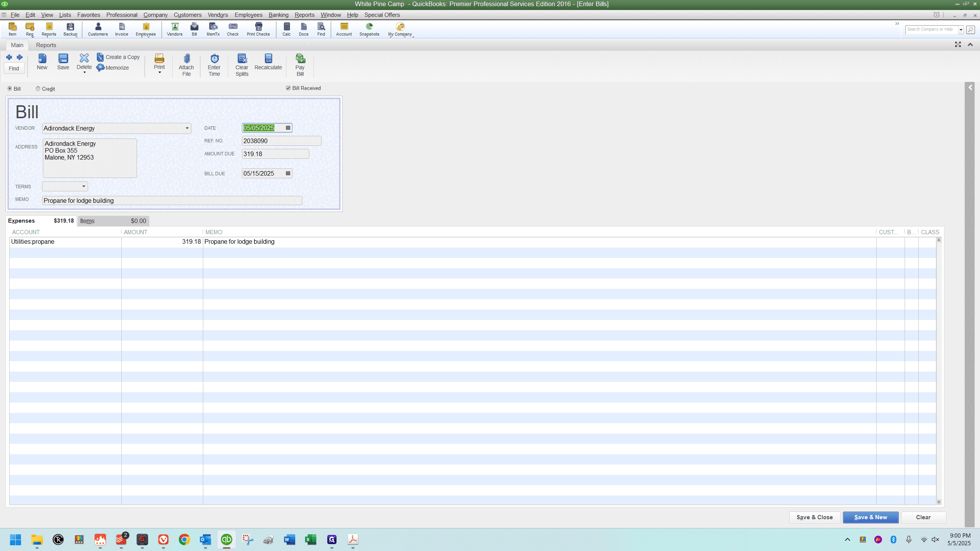Image resolution: width=980 pixels, height=551 pixels.
Task: Click the Search Company or Help box
Action: pos(931,29)
